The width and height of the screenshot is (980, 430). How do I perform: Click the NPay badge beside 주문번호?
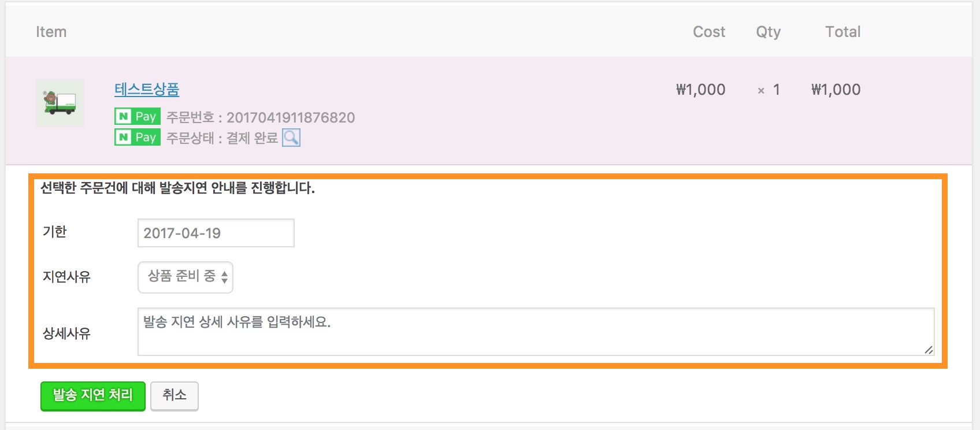pos(138,117)
